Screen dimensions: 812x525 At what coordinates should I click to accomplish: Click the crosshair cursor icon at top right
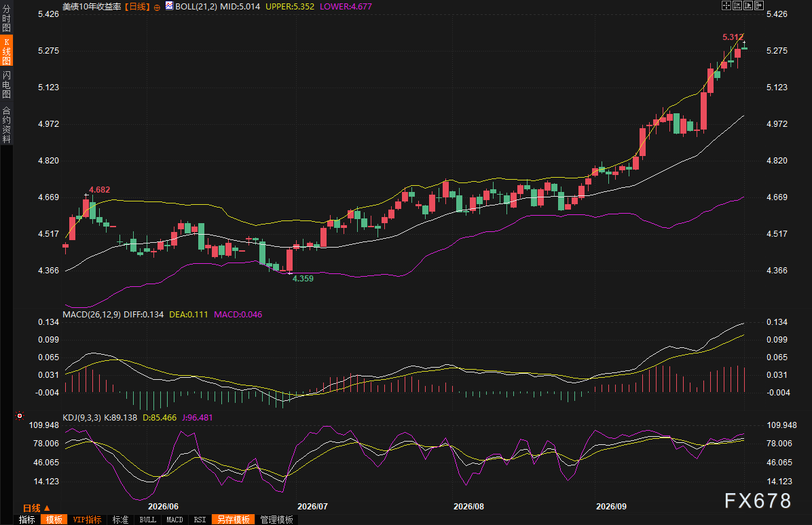(726, 5)
